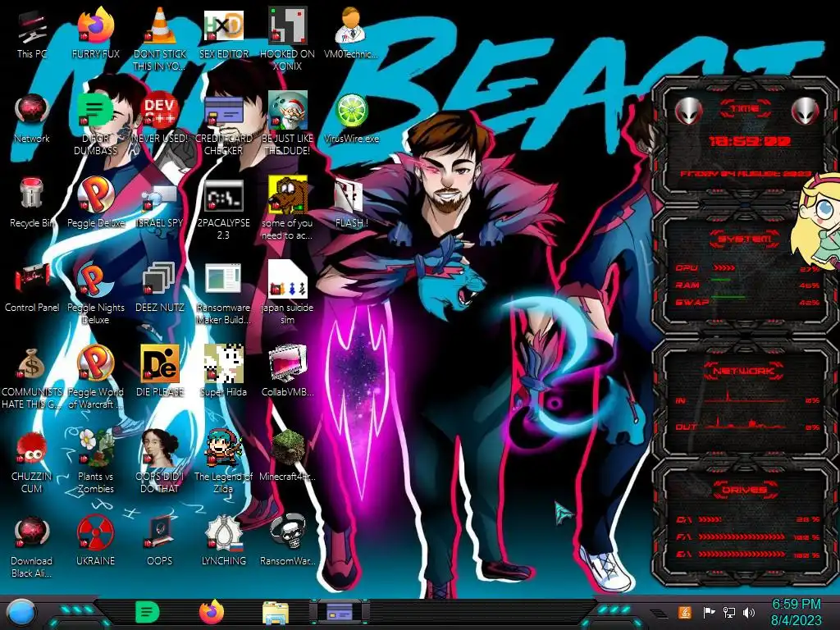Viewport: 840px width, 630px height.
Task: Select BE JUST LIKE THE DUDE! icon
Action: 287,125
